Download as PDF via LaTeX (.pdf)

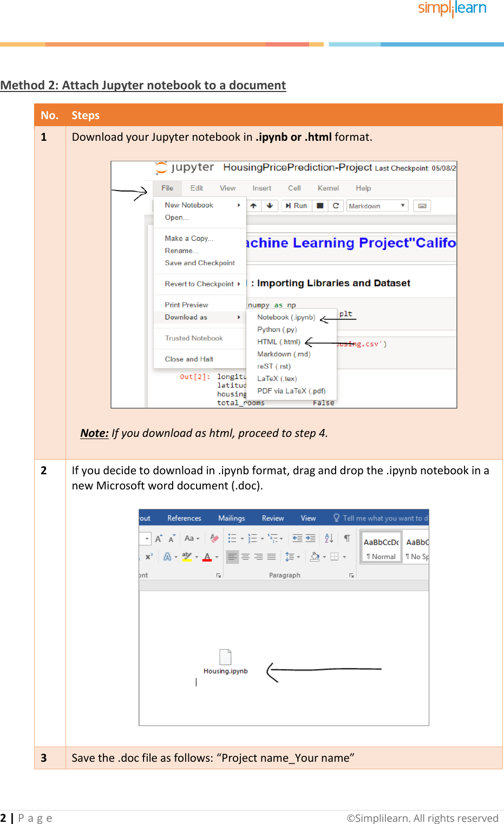pos(291,391)
